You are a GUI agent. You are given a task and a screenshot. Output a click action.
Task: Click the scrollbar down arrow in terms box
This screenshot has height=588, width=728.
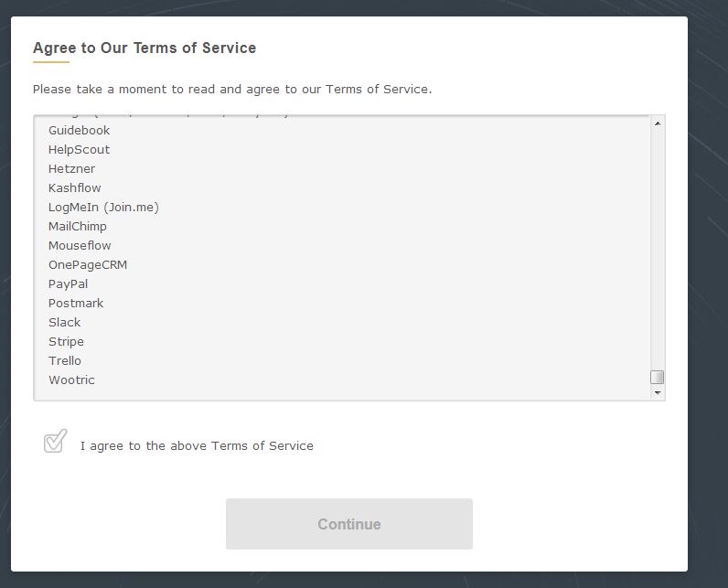(658, 392)
